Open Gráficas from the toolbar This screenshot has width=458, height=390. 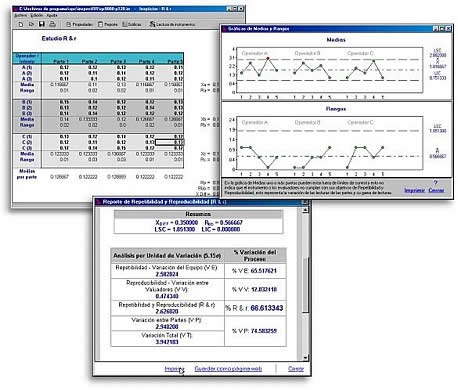coord(132,24)
